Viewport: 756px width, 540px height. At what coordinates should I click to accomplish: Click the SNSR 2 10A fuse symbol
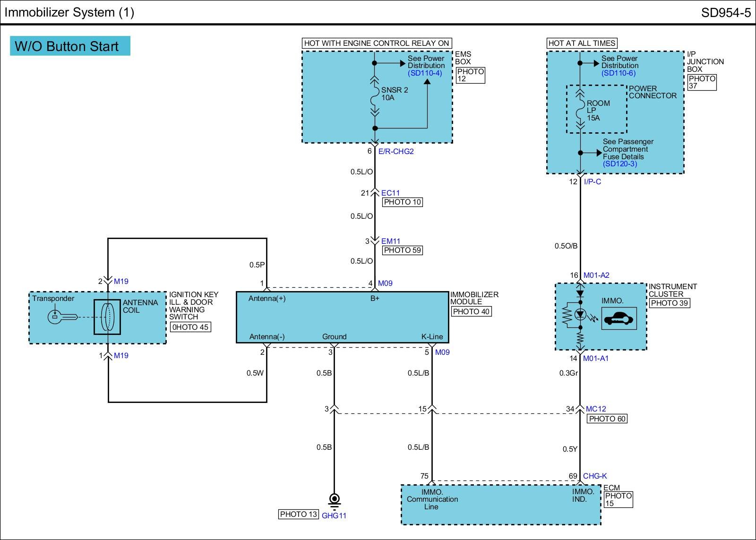coord(375,96)
